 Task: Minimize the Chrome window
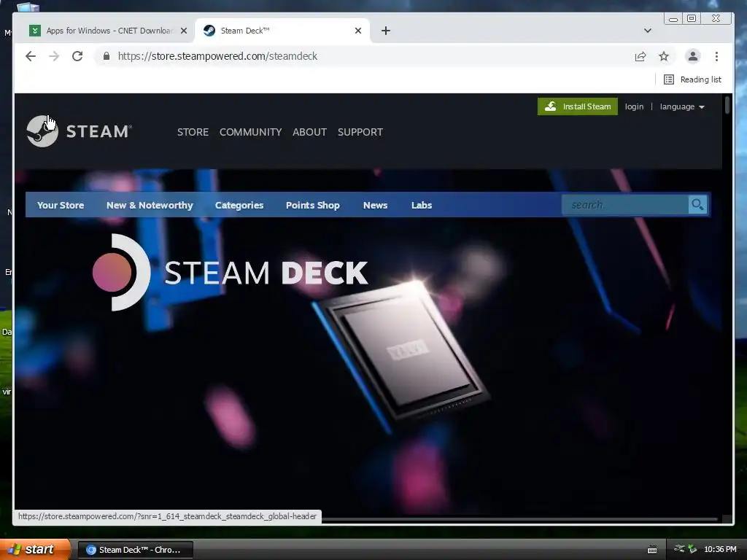673,18
